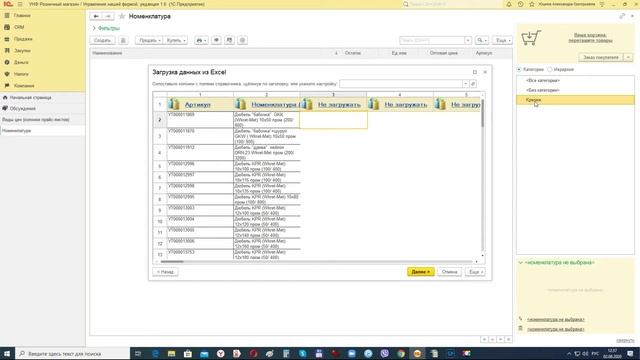The image size is (640, 360).
Task: Open the Закупки section in the sidebar
Action: tap(22, 51)
